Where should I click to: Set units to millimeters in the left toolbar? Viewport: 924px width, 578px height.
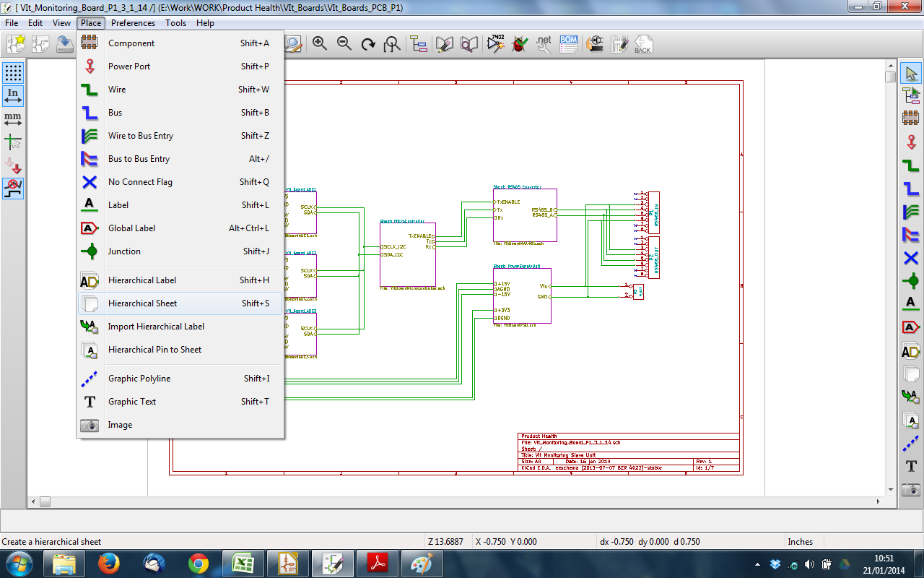[x=13, y=119]
